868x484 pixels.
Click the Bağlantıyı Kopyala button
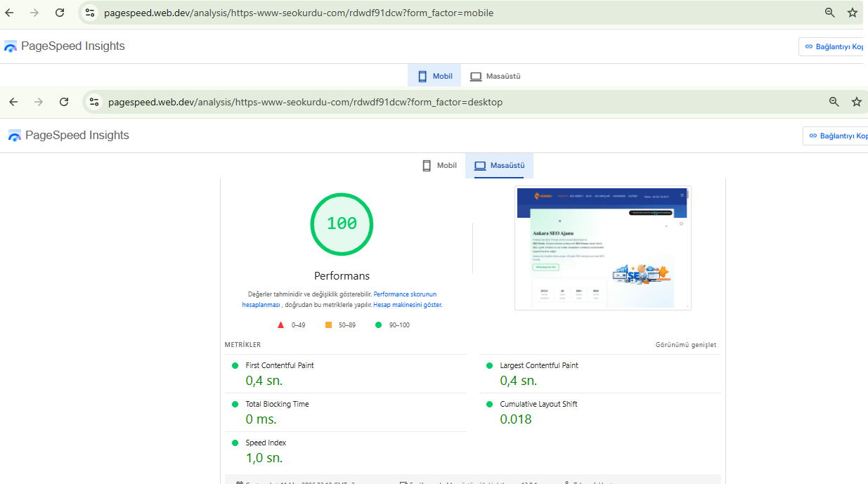pos(842,136)
